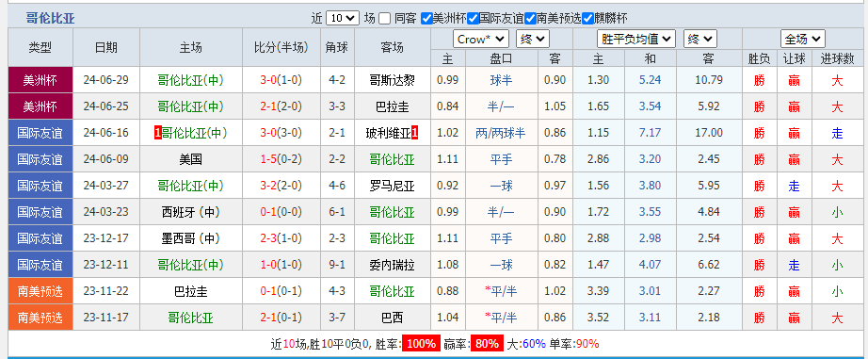Click the 80% 赢率 badge
Screen dimensions: 868x359
coord(487,344)
